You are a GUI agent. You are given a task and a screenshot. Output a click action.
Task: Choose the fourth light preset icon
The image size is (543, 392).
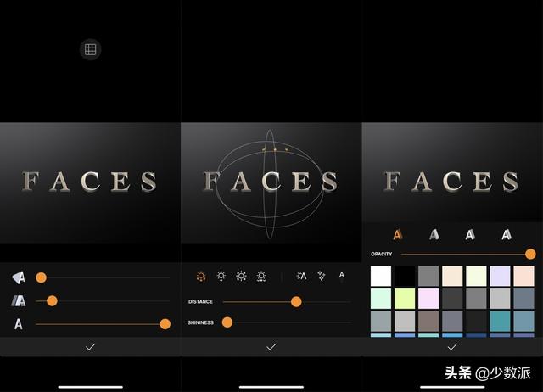[261, 277]
